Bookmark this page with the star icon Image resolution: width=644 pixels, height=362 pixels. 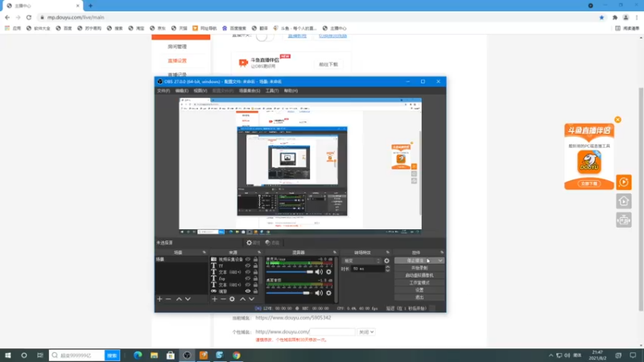pos(601,18)
